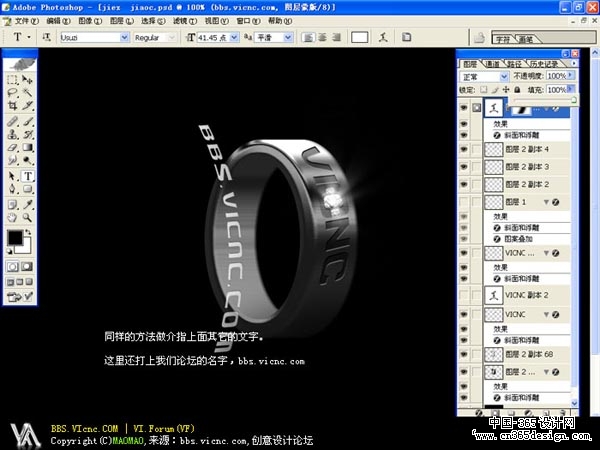Click the foreground color swatch
This screenshot has width=600, height=450.
coord(15,238)
